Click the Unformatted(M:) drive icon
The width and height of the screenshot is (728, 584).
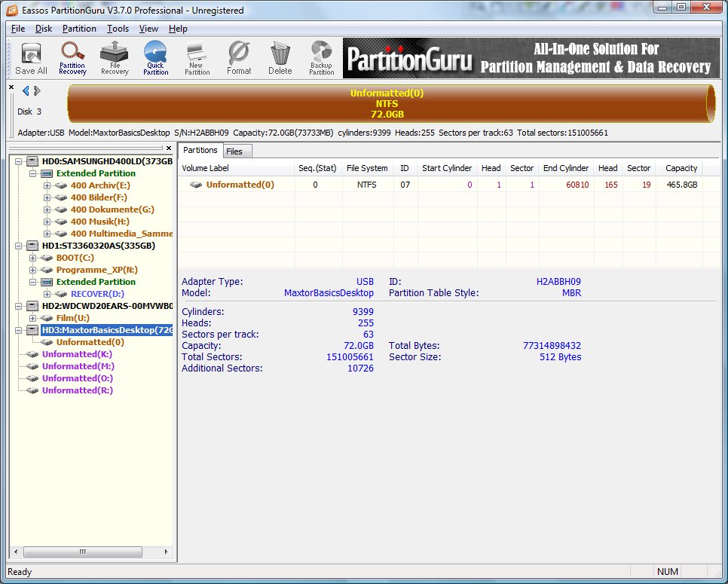coord(32,366)
